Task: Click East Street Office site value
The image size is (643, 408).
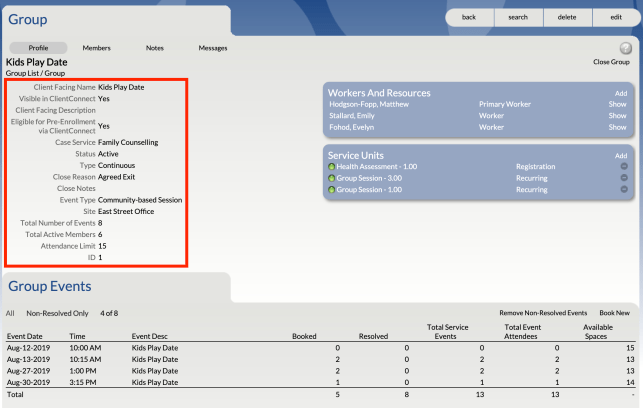Action: [126, 212]
